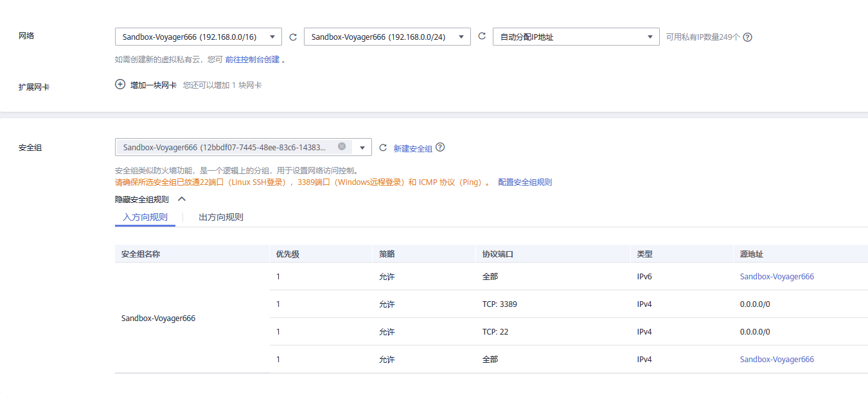Viewport: 868px width, 393px height.
Task: Click the plus icon to add a NIC
Action: 120,85
